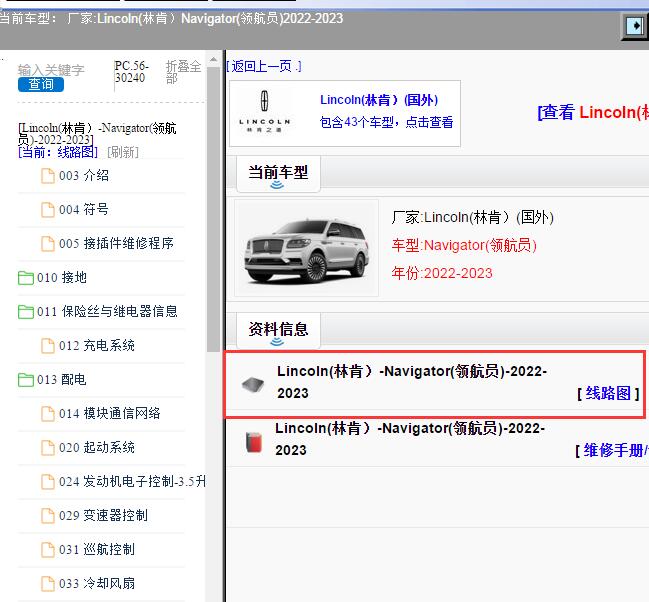Select tree item text 033 冷却风扇
This screenshot has width=649, height=602.
click(x=97, y=583)
